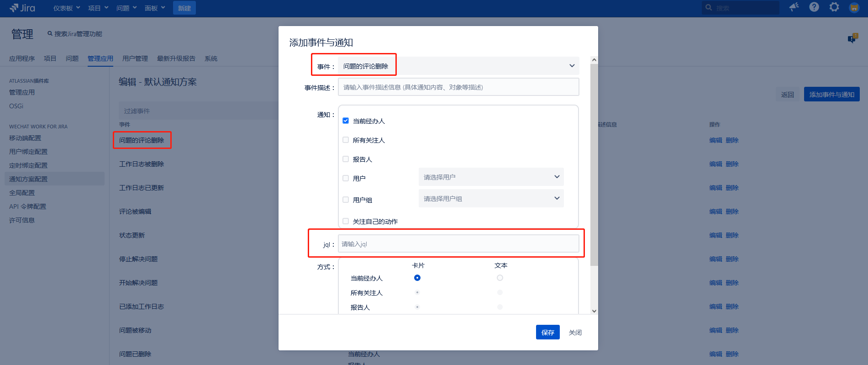This screenshot has width=868, height=365.
Task: Click the 保存 button
Action: [547, 332]
